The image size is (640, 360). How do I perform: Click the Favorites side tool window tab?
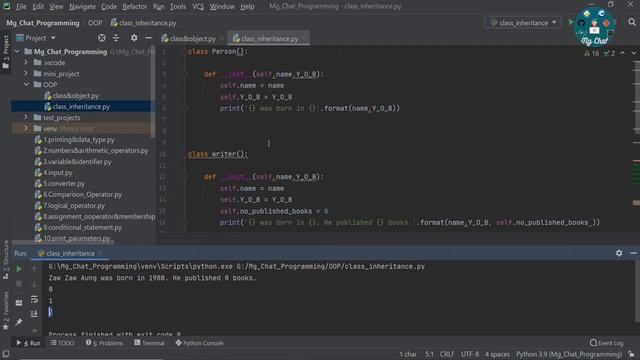pos(6,310)
